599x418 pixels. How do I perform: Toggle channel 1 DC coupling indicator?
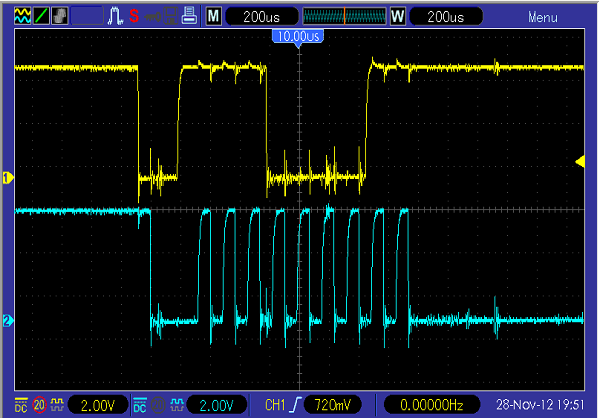coord(21,405)
